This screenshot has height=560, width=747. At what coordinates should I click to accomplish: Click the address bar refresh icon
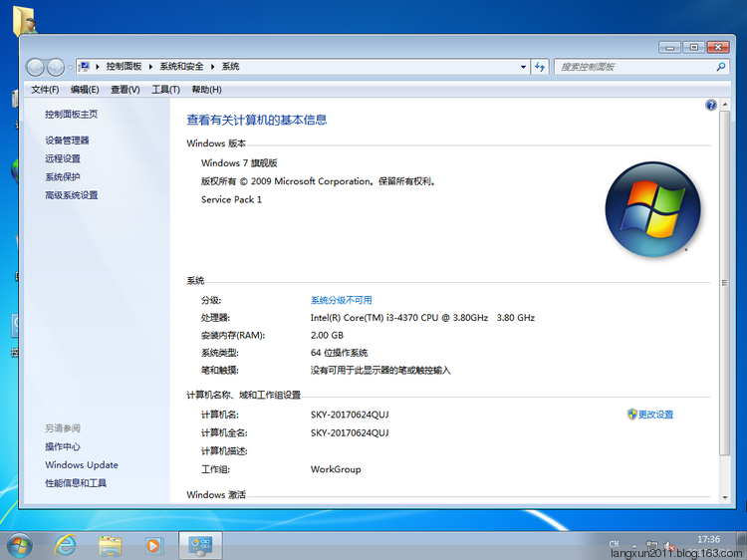point(540,67)
